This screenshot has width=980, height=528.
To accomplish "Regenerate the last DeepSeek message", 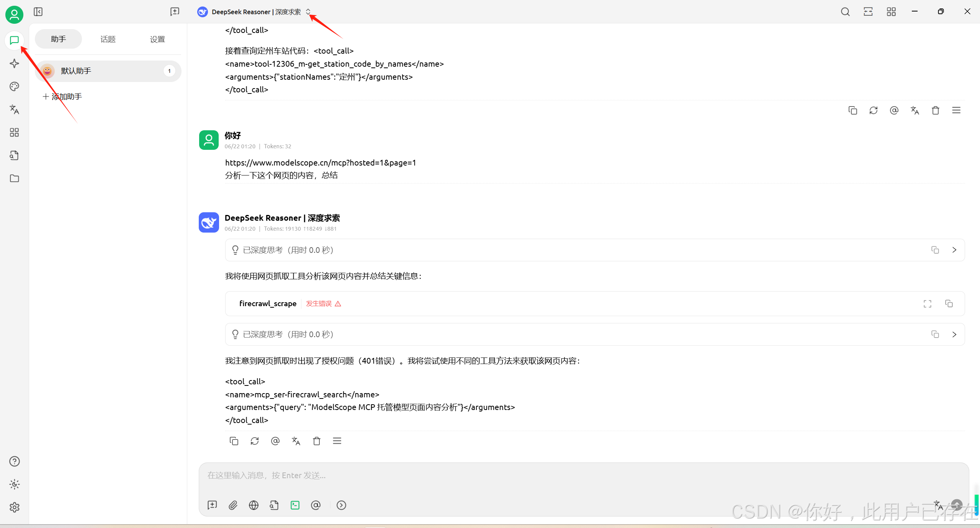I will click(254, 441).
